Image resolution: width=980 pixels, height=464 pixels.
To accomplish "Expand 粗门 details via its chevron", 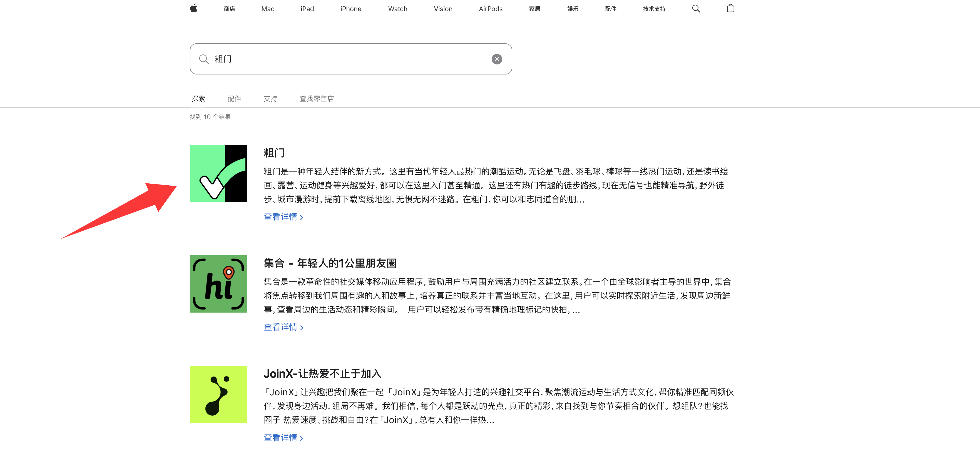I will pyautogui.click(x=301, y=217).
